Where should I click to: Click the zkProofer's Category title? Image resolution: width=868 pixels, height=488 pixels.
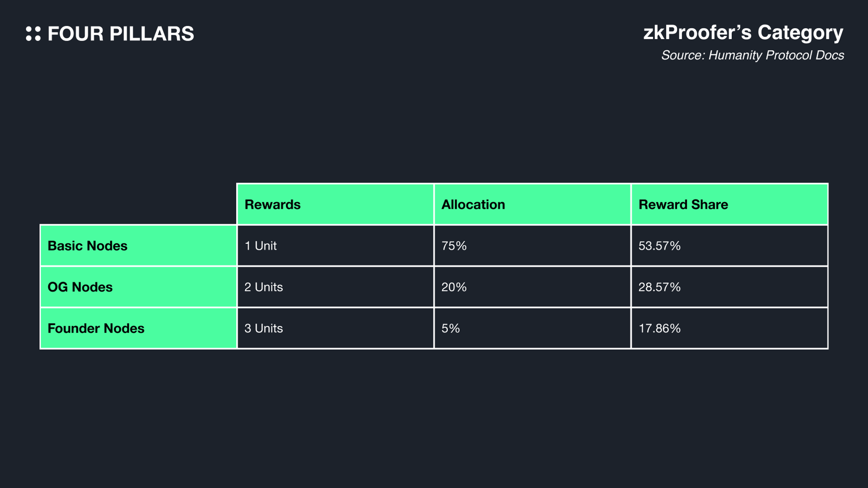pos(743,33)
